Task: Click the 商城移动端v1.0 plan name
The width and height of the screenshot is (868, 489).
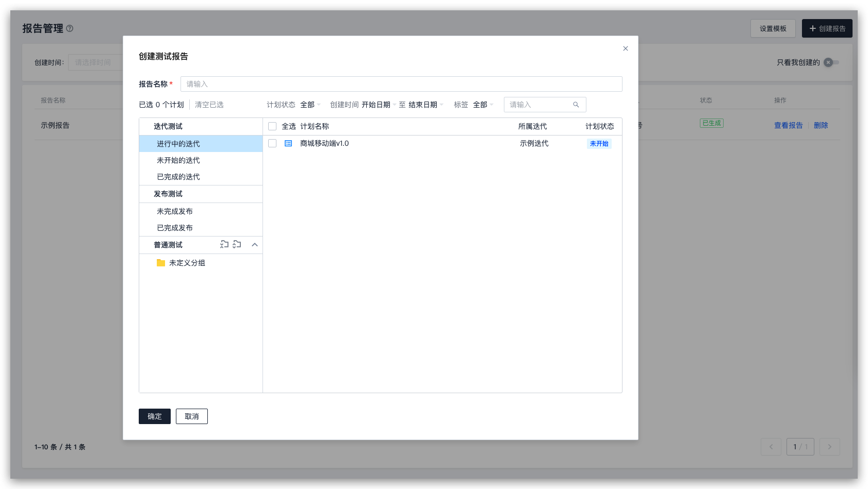Action: pos(324,143)
